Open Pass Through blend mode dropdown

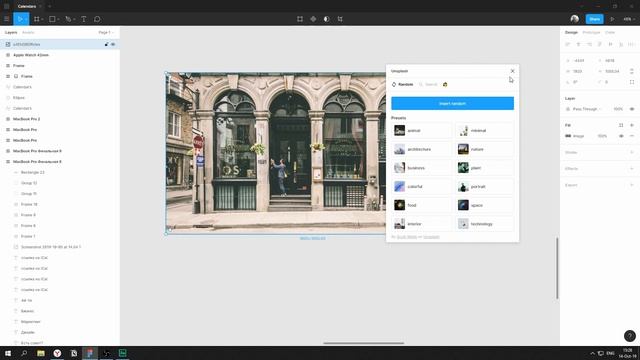pyautogui.click(x=587, y=109)
